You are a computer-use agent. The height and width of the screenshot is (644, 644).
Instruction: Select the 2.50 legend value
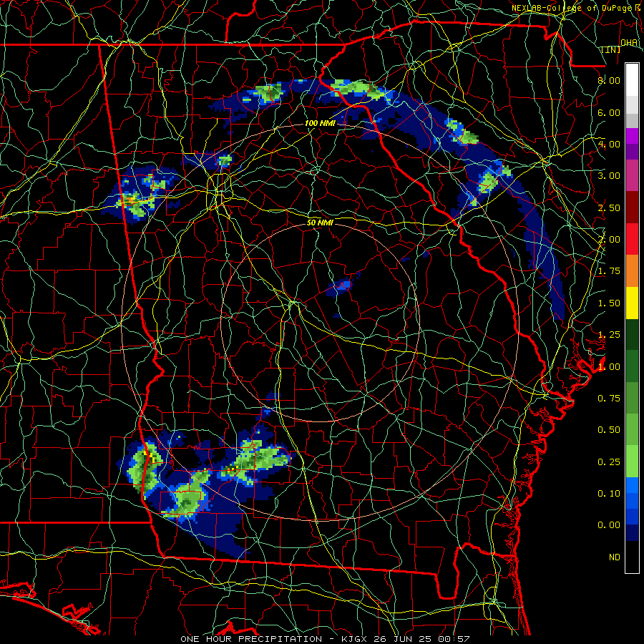pos(609,208)
